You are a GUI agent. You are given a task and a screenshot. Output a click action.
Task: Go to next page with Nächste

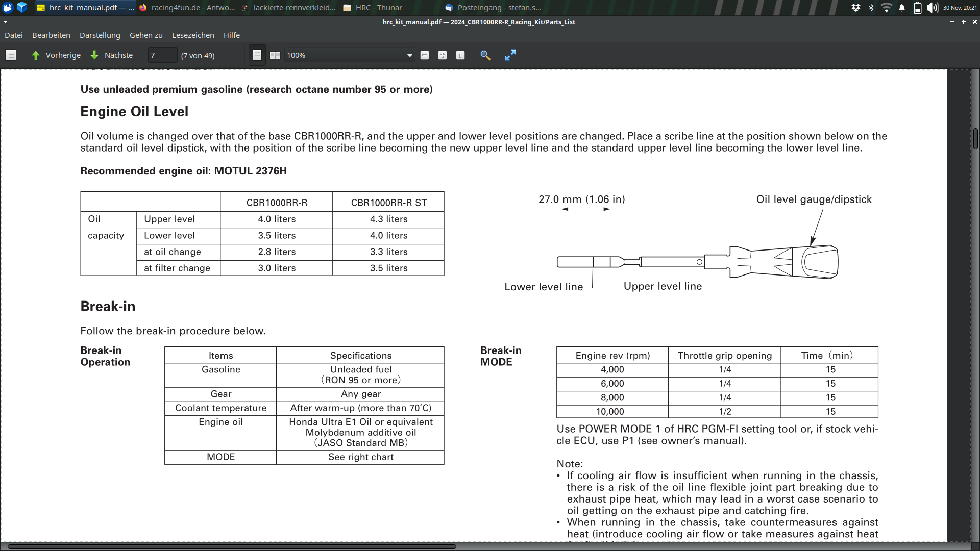[x=112, y=55]
